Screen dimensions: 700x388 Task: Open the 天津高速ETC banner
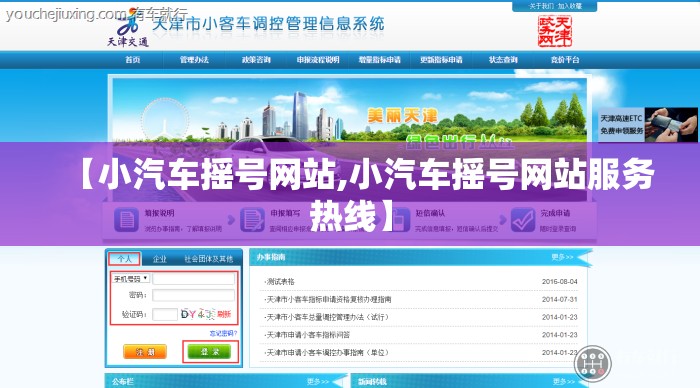click(x=648, y=125)
